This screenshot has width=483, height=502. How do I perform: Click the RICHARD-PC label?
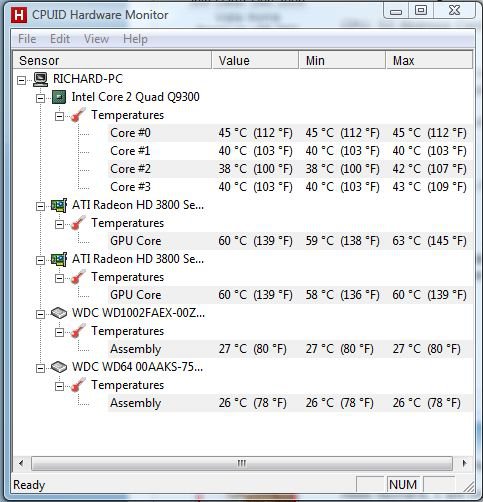tap(88, 79)
